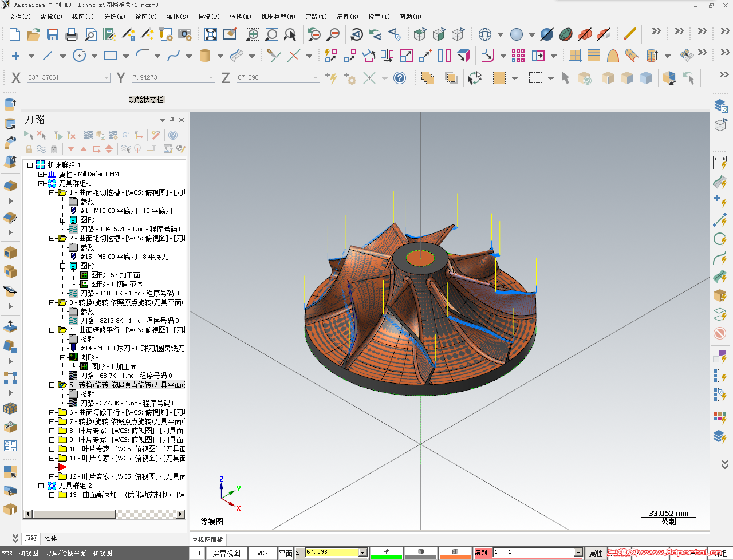Click the Lock operation padlock icon
The height and width of the screenshot is (560, 733).
(29, 149)
